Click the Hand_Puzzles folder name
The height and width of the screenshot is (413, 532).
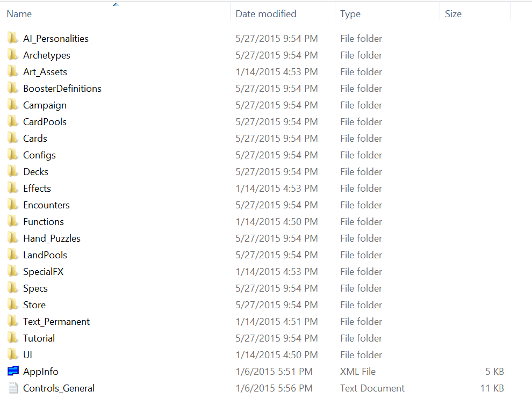point(52,238)
